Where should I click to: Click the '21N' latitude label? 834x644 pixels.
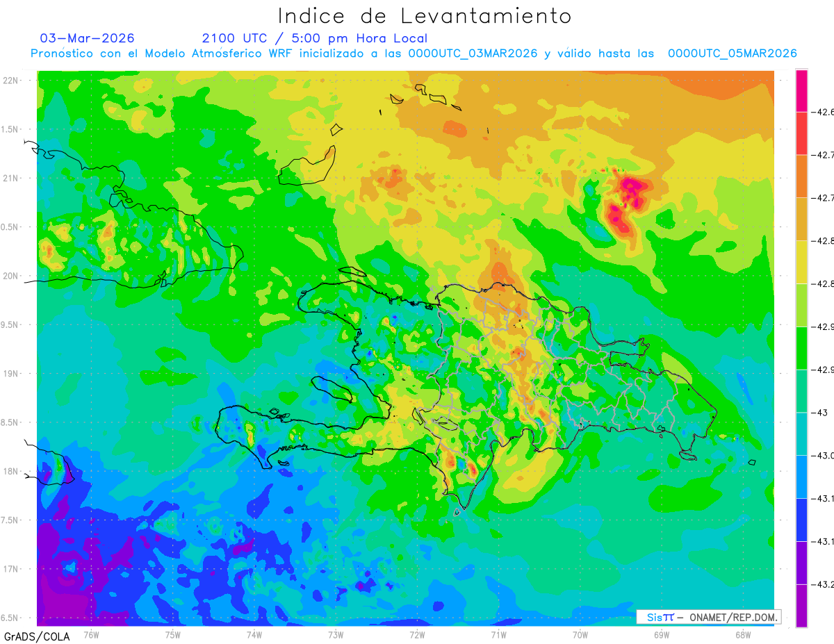[11, 179]
